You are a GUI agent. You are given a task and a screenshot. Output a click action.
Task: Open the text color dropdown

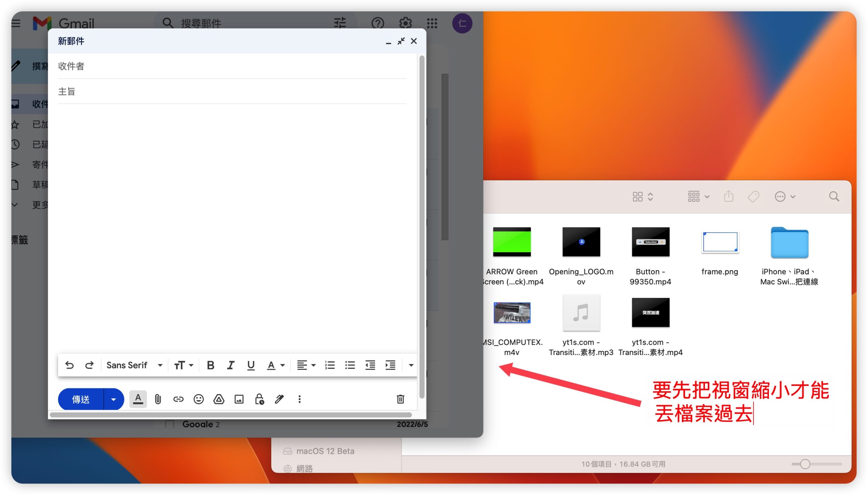276,365
